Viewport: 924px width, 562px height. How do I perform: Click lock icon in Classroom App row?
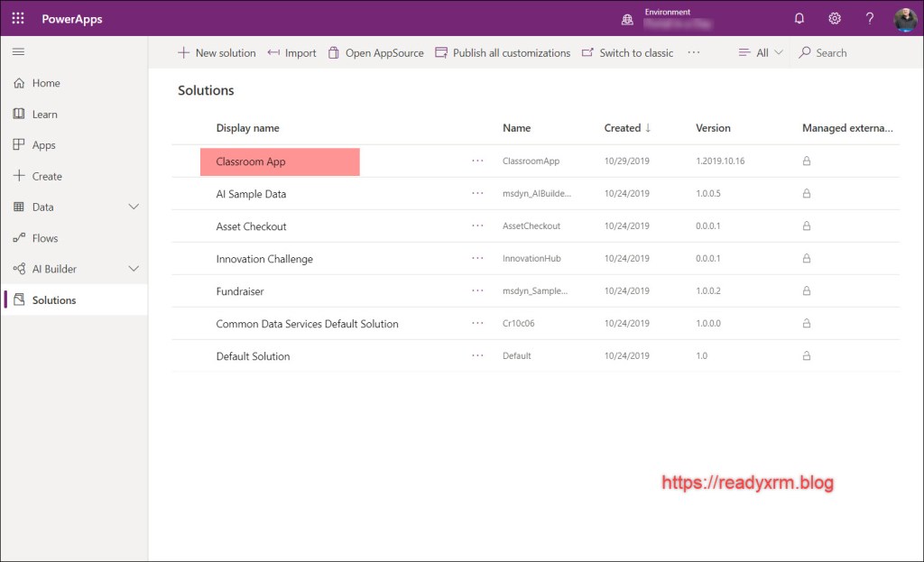pos(807,161)
